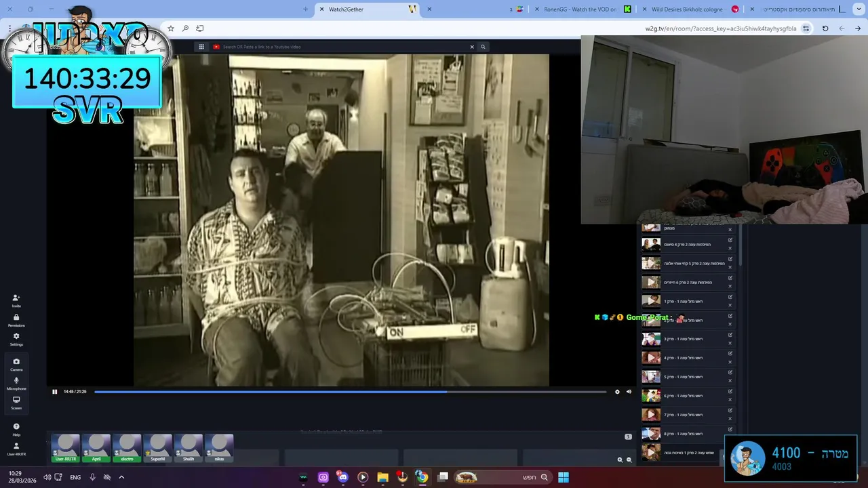Open the Windows Start button
The image size is (868, 488).
[564, 477]
